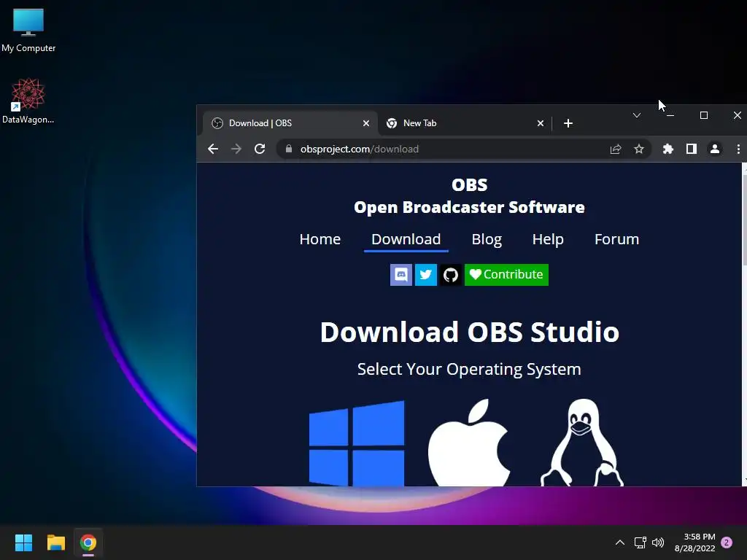Click the network tray icon

point(640,542)
